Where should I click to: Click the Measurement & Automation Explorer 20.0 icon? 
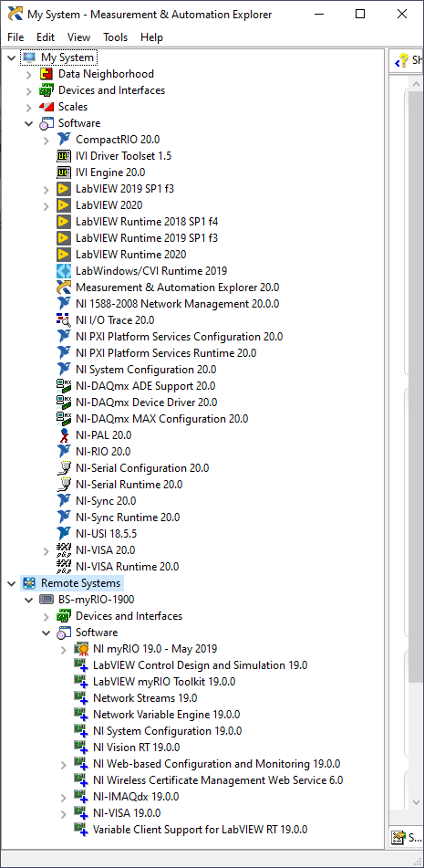pyautogui.click(x=64, y=288)
